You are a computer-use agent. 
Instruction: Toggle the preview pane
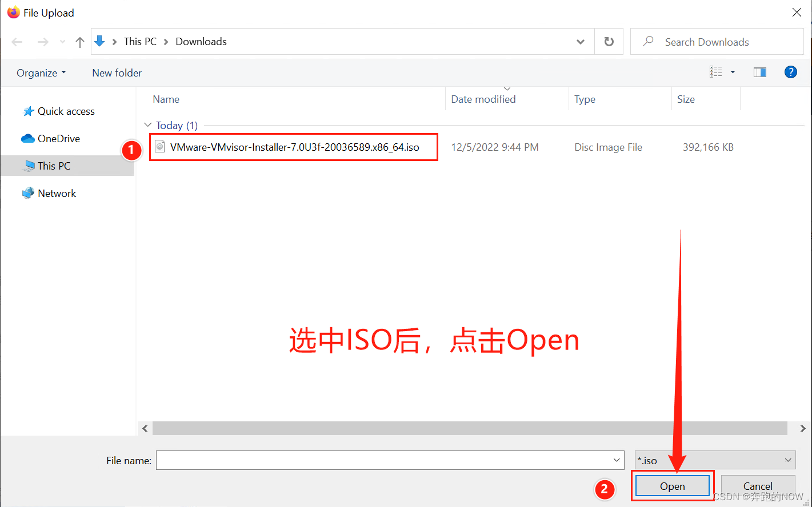[x=759, y=72]
